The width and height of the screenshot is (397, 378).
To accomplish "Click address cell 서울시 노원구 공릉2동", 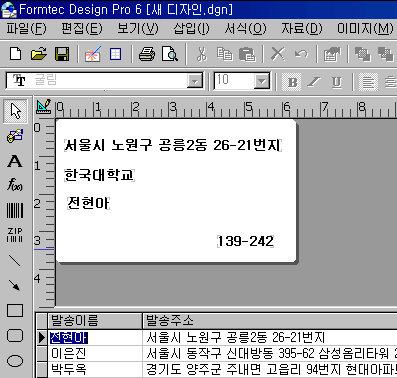I will [x=270, y=338].
